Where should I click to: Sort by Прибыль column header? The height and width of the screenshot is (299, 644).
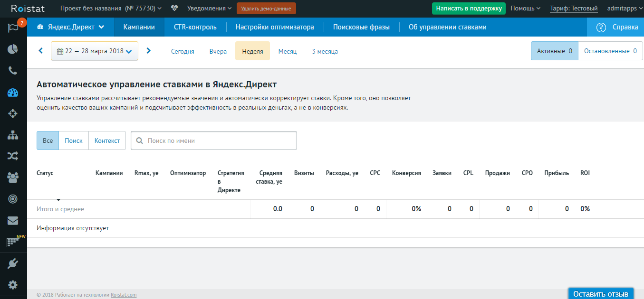(557, 173)
